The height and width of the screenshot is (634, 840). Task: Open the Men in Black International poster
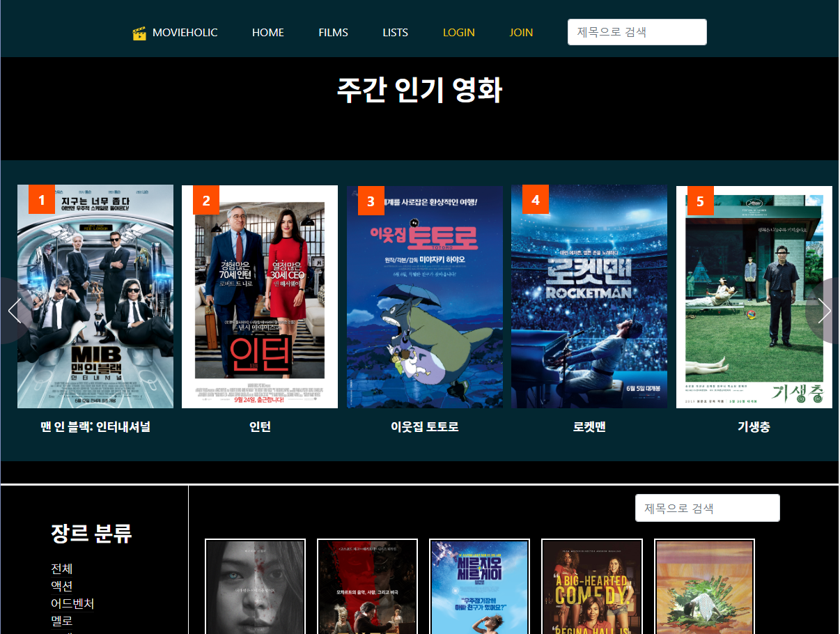(x=95, y=296)
